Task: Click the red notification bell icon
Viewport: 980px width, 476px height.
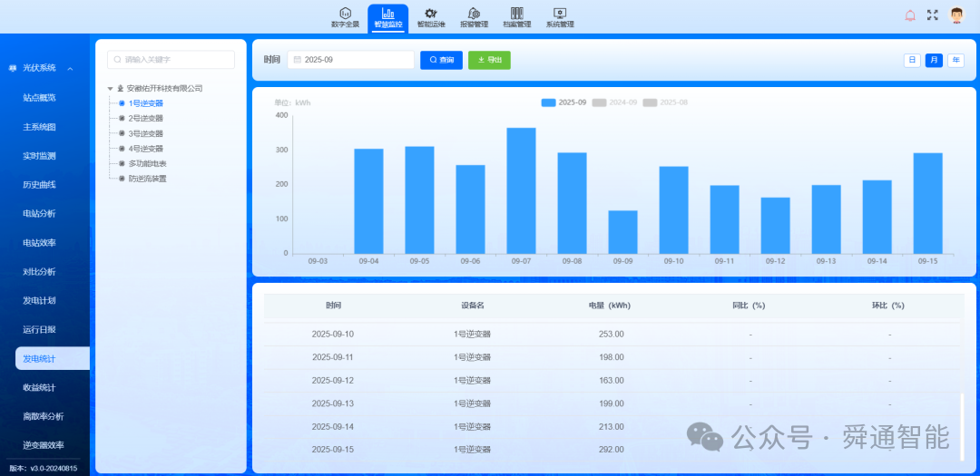Action: click(910, 15)
